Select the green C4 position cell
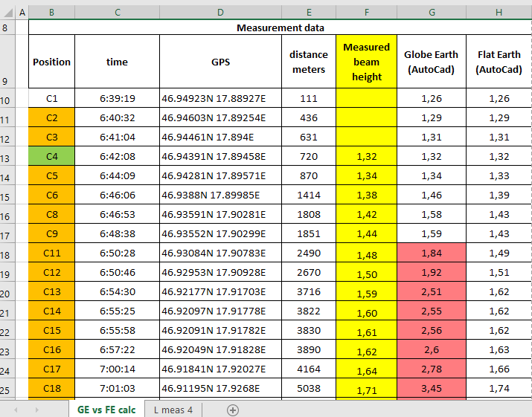Image resolution: width=532 pixels, height=417 pixels. 51,156
